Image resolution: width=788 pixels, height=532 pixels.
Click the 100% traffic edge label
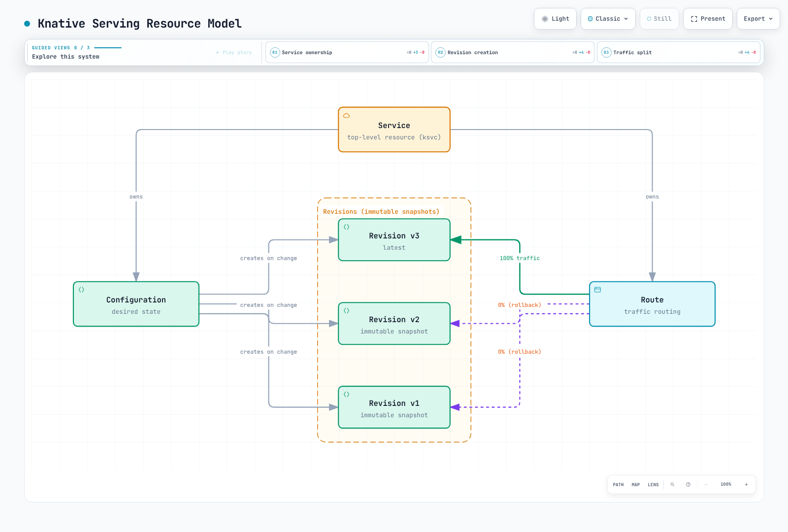[x=520, y=258]
